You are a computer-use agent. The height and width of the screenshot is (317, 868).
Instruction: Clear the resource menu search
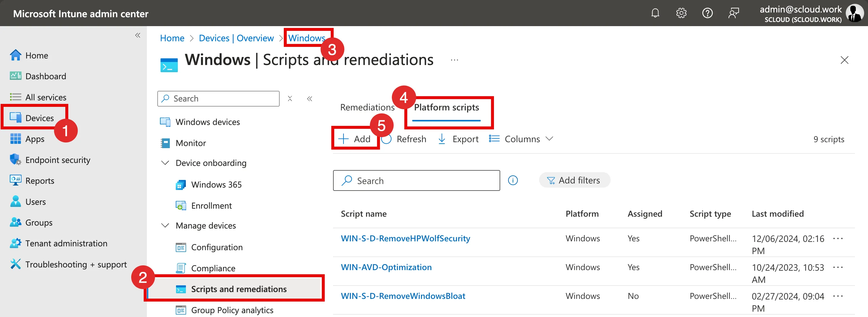coord(290,98)
